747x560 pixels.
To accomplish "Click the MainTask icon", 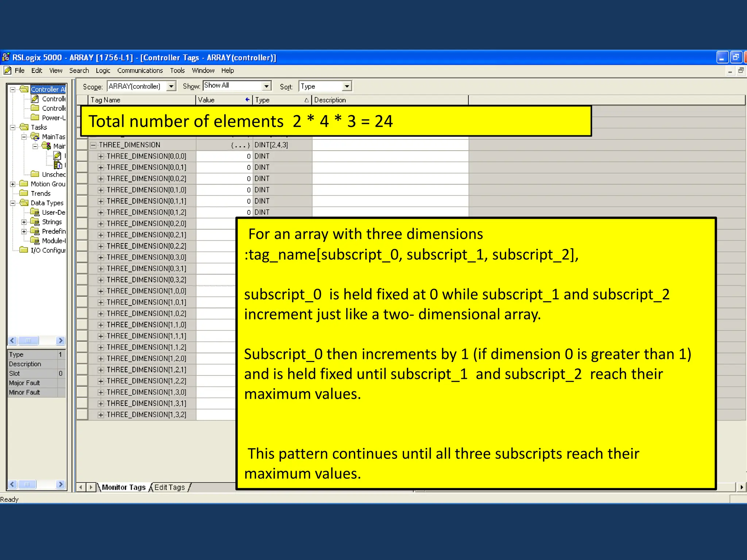I will coord(35,136).
